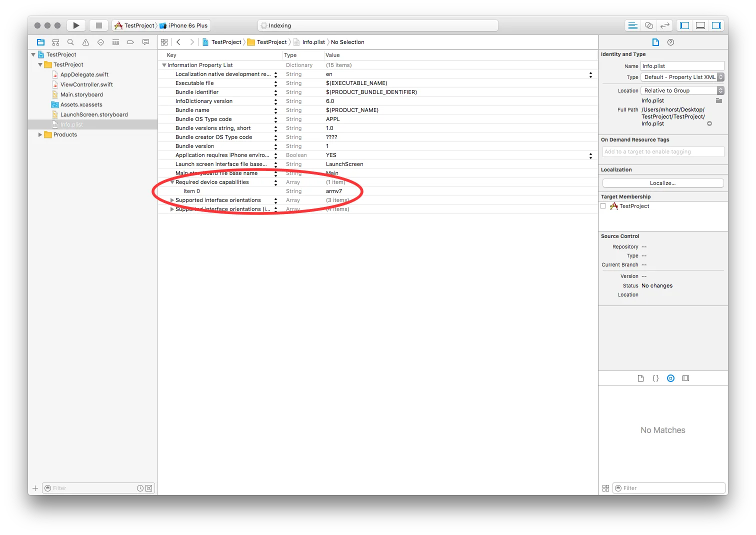Click No Selection in jump bar
Viewport: 756px width, 535px height.
point(347,42)
